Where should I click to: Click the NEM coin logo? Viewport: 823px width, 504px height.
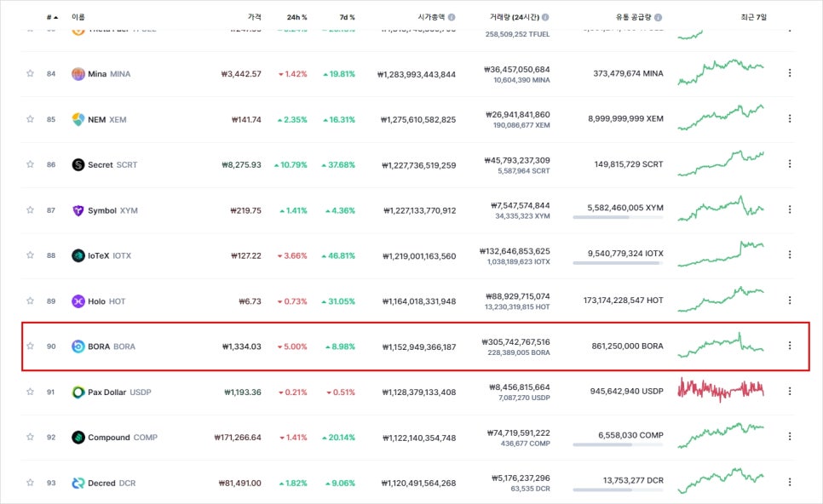[78, 119]
